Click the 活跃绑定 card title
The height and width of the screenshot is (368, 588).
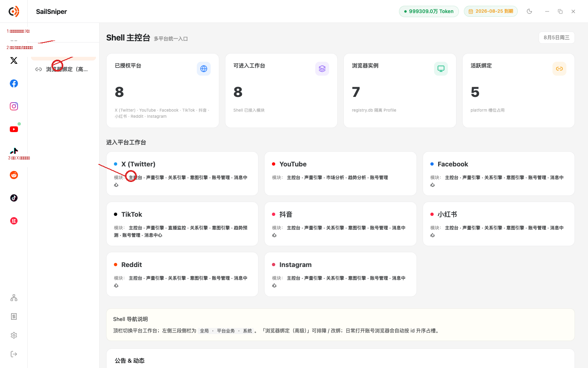click(481, 65)
